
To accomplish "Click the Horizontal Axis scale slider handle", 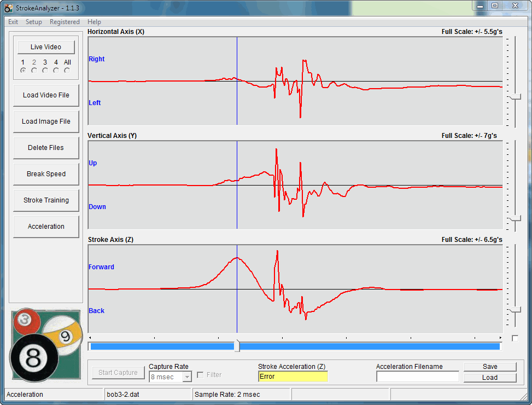I will (515, 97).
